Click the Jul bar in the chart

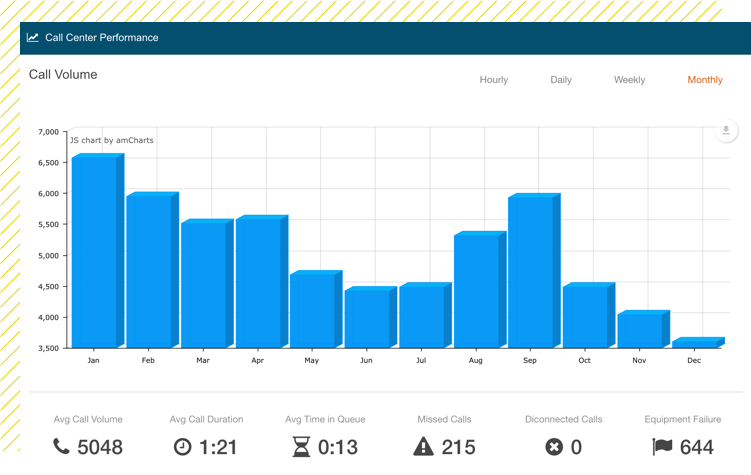tap(425, 315)
